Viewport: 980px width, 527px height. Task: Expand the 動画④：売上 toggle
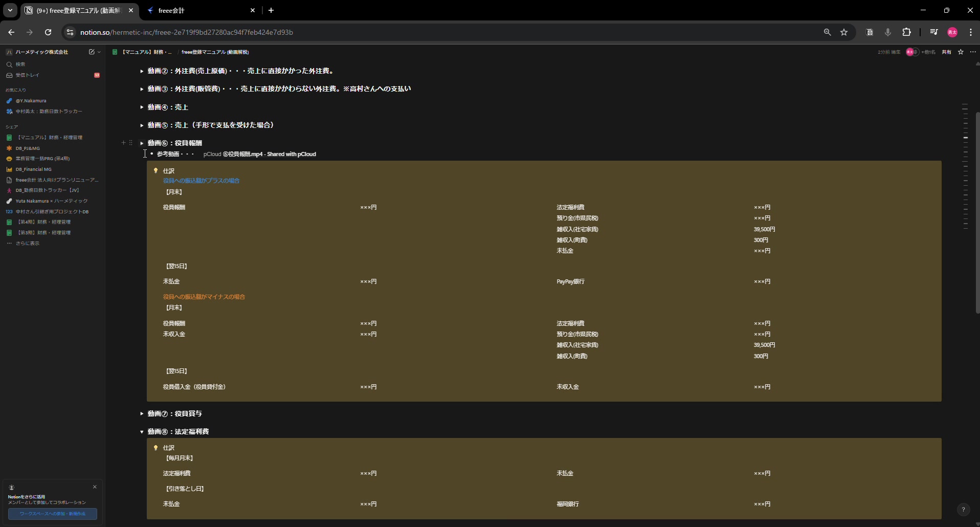(x=142, y=107)
